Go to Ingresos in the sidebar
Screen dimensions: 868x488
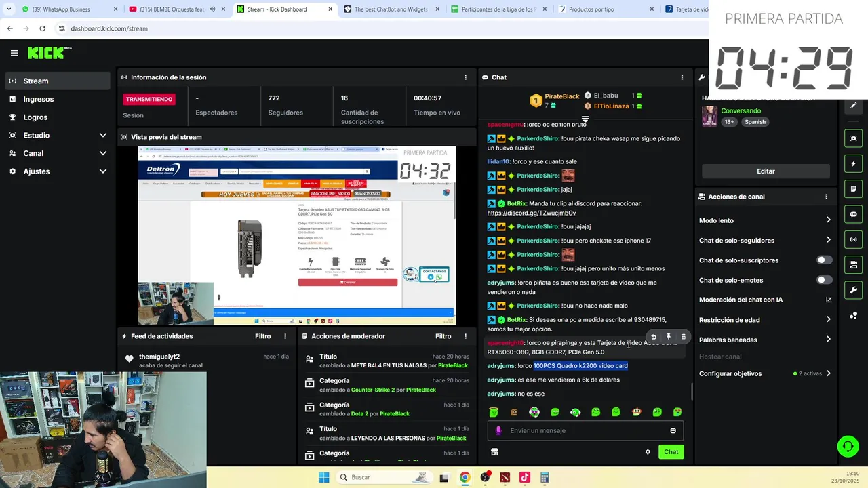pos(57,99)
